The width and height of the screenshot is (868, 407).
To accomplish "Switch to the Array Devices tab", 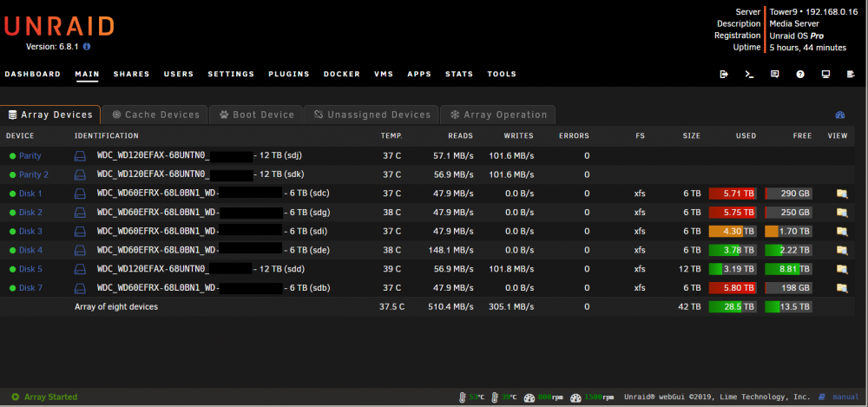I will click(x=50, y=115).
